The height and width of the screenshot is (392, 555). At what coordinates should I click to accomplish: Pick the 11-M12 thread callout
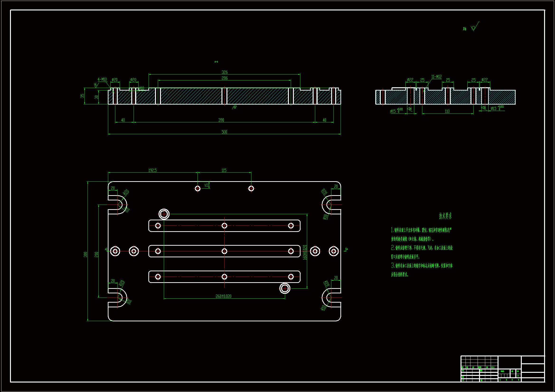tap(436, 77)
